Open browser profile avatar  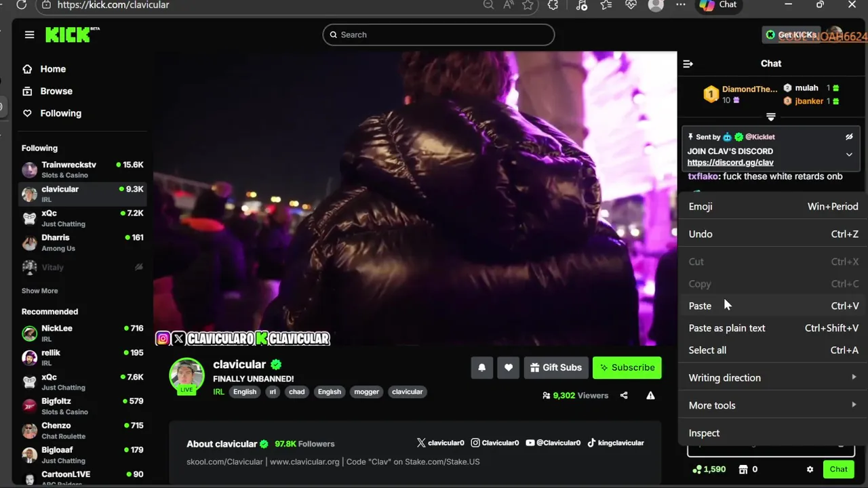click(x=656, y=5)
